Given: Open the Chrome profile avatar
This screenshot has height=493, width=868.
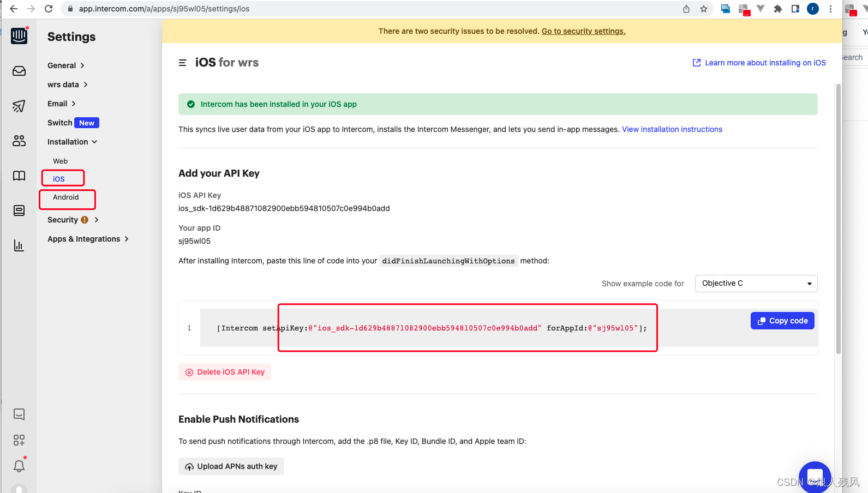Looking at the screenshot, I should [813, 9].
